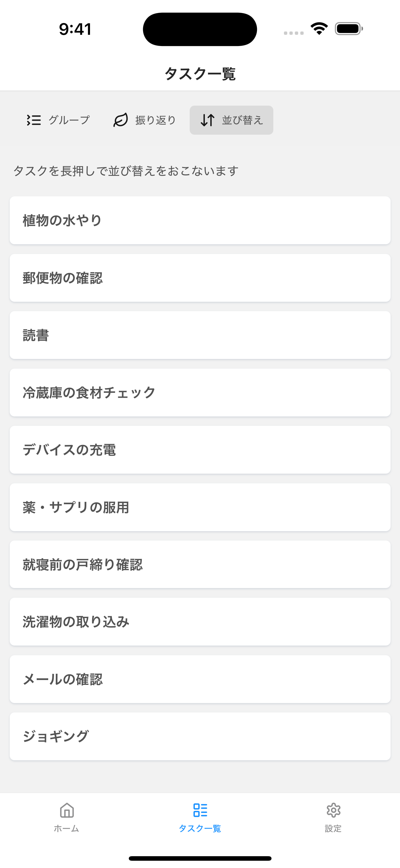The image size is (400, 868).
Task: Tap the leaf icon for 振り返り
Action: tap(120, 120)
